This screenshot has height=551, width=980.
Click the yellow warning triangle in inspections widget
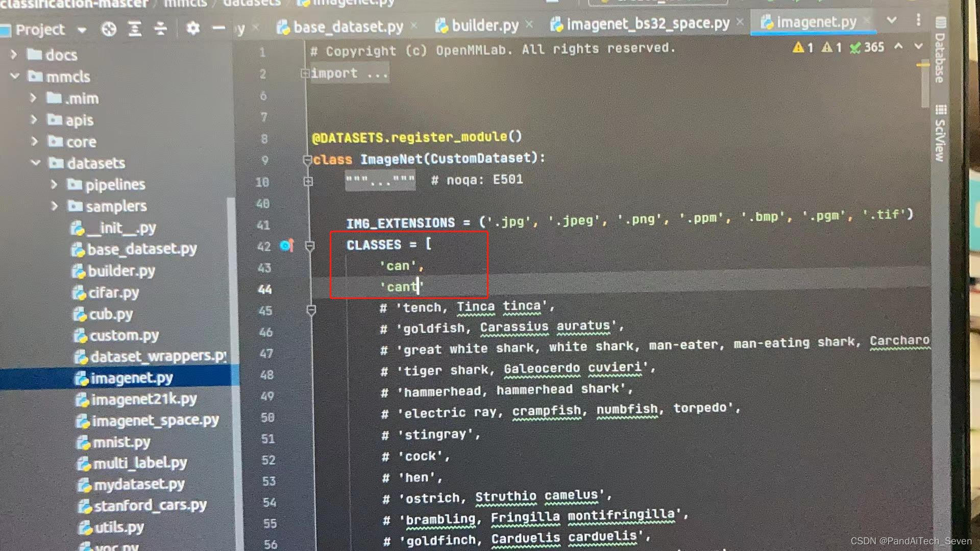[799, 47]
